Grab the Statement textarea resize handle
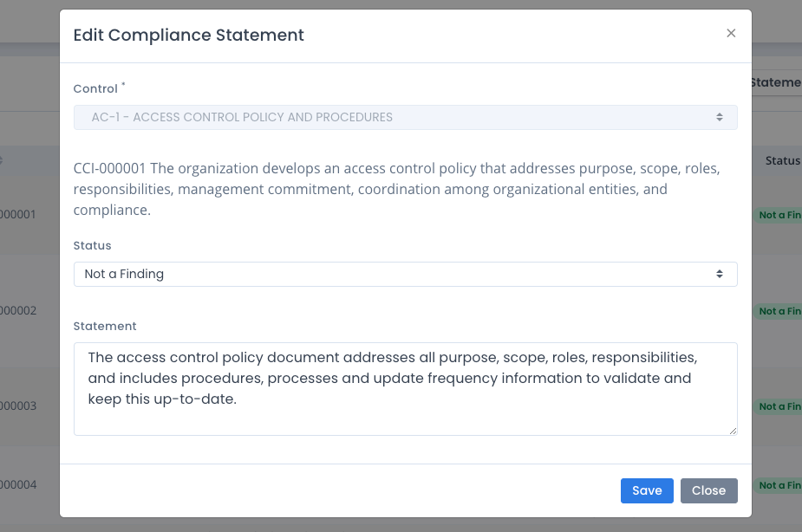The image size is (802, 532). [x=733, y=431]
